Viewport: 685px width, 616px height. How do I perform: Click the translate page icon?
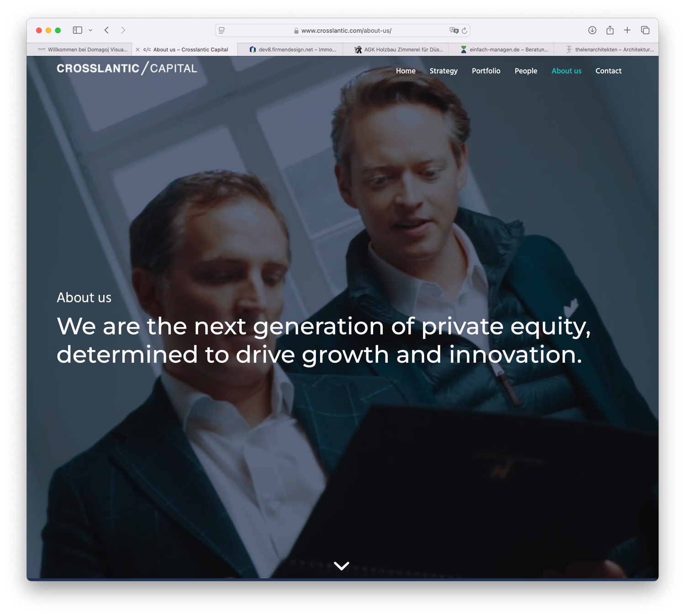(454, 31)
